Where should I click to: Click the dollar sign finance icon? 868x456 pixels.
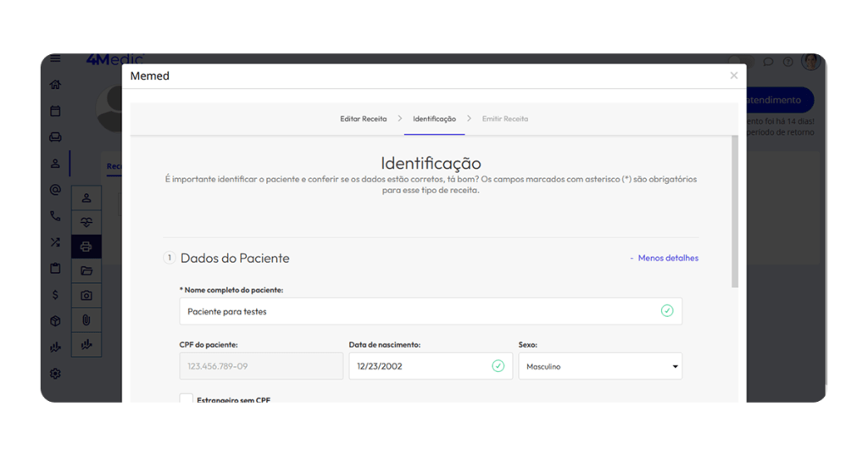pyautogui.click(x=55, y=295)
